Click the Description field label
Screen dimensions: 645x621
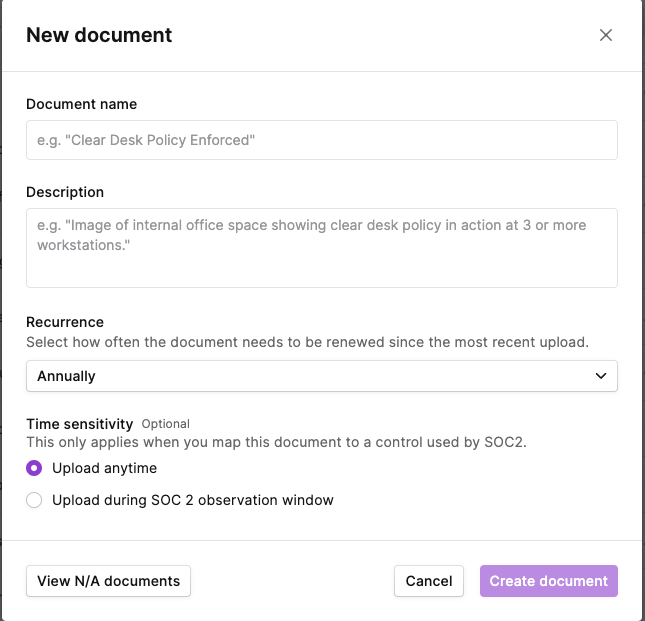click(x=65, y=192)
